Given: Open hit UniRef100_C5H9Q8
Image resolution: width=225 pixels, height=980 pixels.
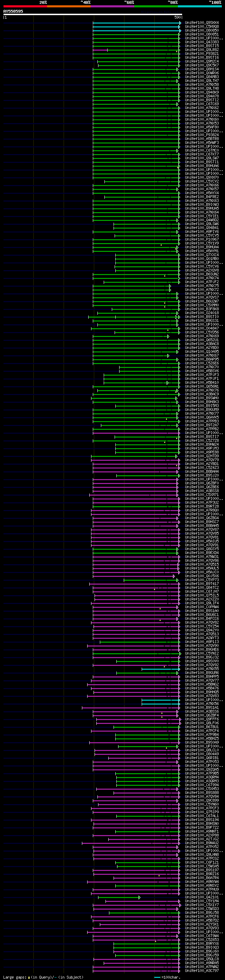Looking at the screenshot, I should [x=202, y=27].
